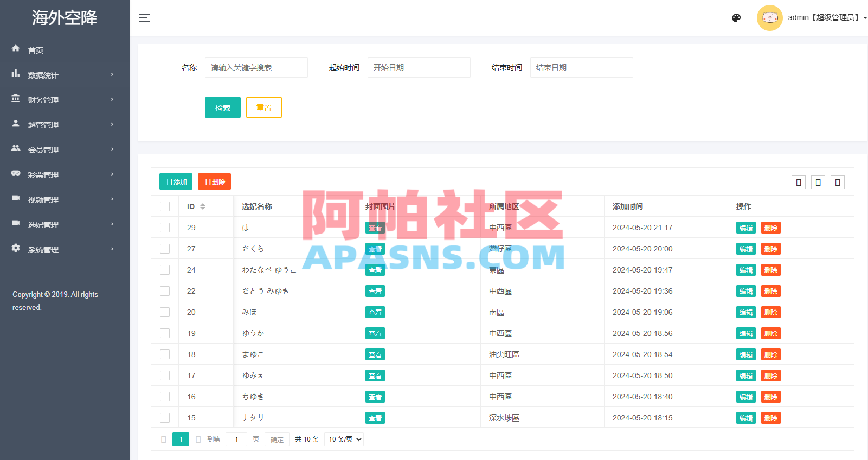Expand the 系统管理 submenu chevron
868x460 pixels.
click(x=112, y=249)
